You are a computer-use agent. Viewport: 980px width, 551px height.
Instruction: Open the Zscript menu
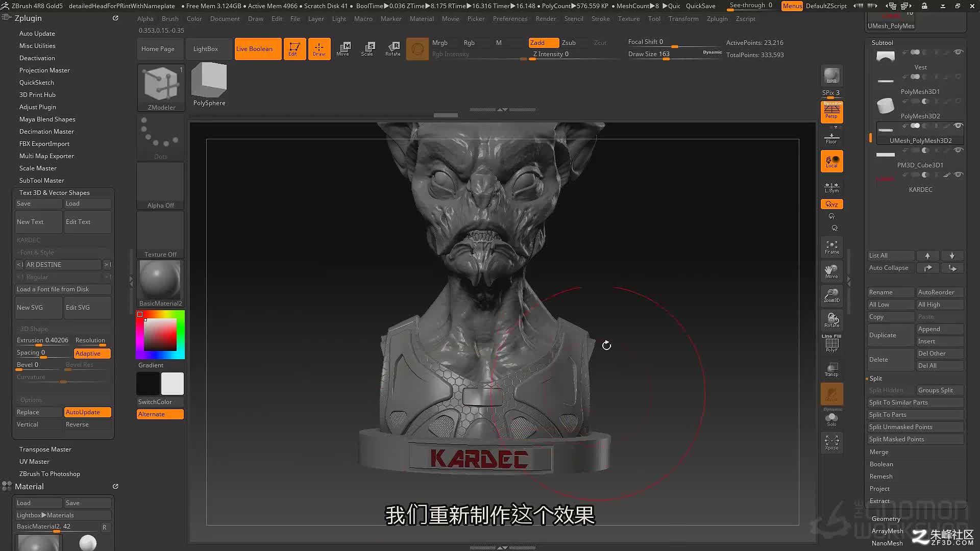(745, 19)
